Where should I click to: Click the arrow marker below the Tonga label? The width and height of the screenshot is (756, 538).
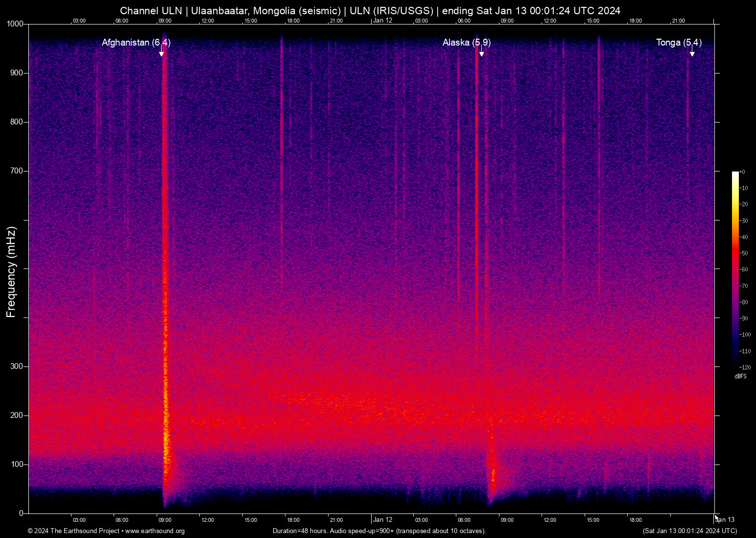coord(692,53)
